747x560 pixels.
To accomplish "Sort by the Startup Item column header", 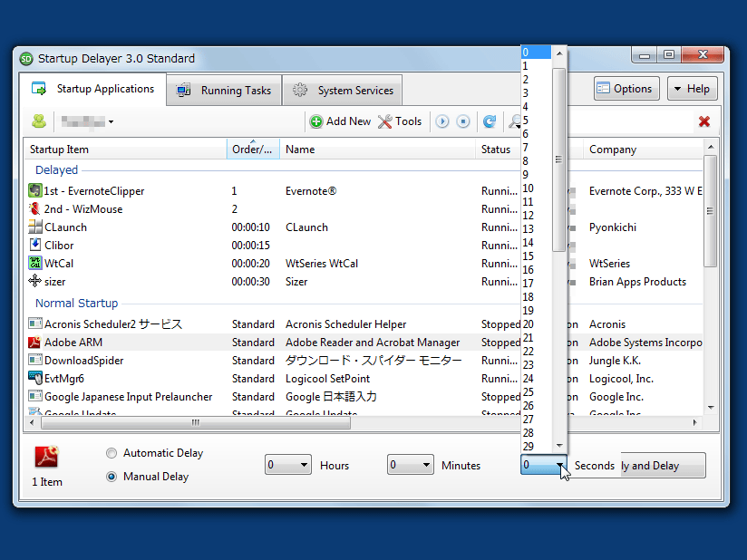I will [125, 150].
